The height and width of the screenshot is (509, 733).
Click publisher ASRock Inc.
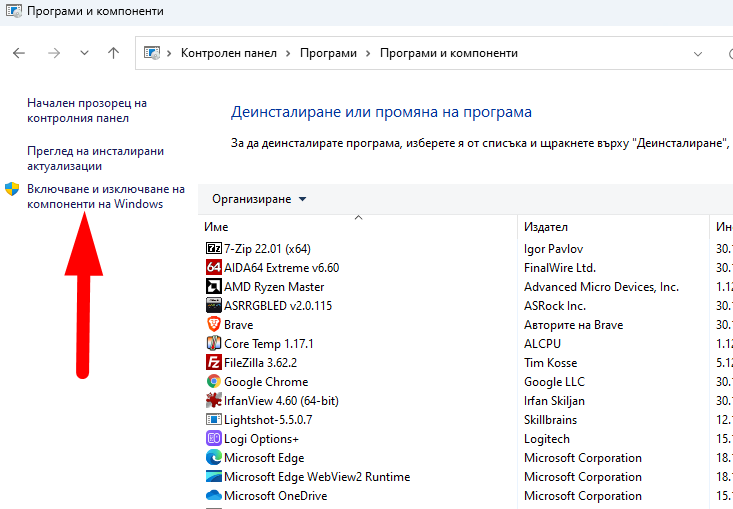(x=554, y=306)
